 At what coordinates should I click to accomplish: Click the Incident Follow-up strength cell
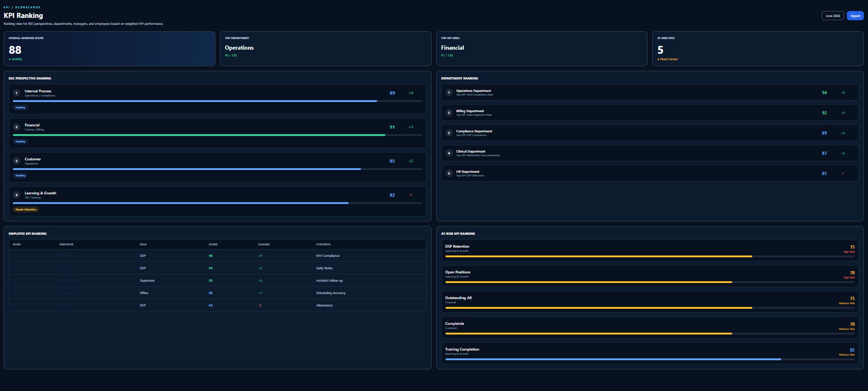[329, 281]
